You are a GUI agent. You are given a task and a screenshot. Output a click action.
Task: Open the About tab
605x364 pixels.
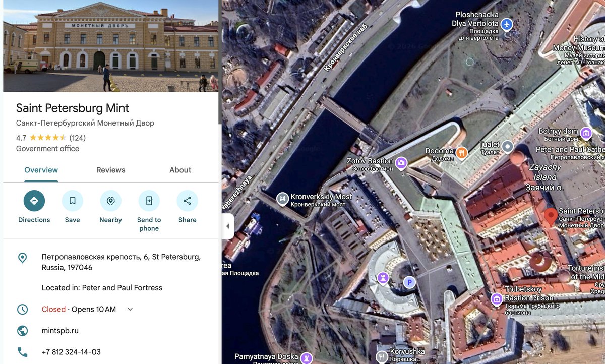tap(180, 170)
